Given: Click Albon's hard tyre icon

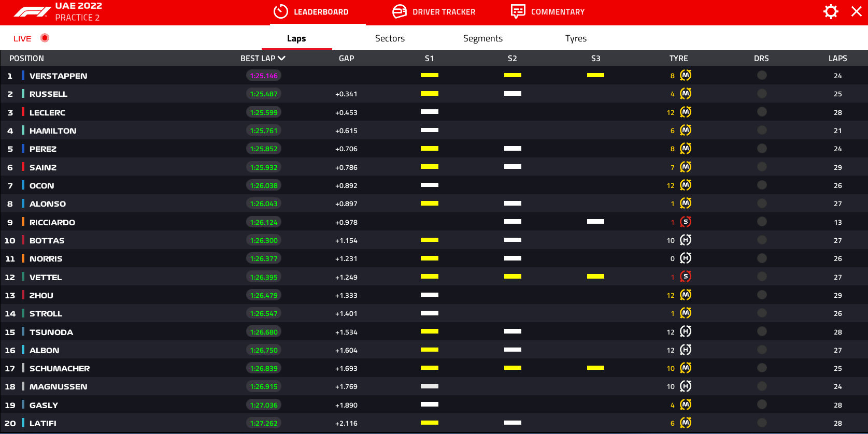Looking at the screenshot, I should [686, 350].
